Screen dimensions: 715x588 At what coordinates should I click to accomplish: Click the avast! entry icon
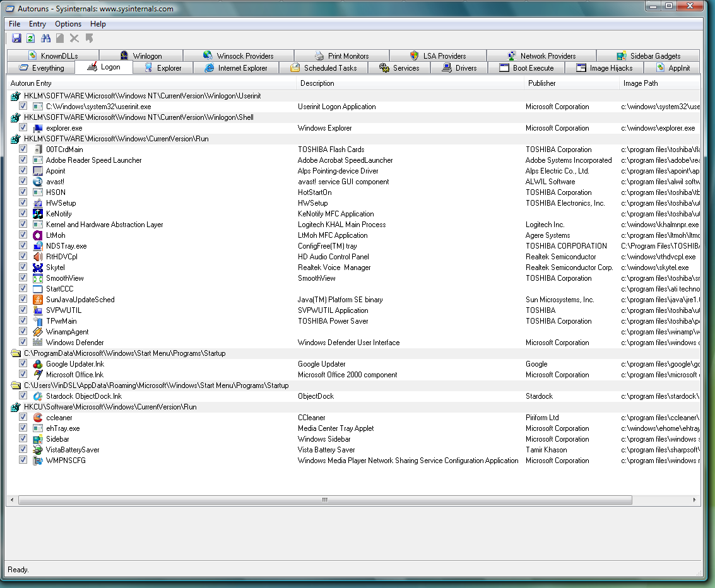pyautogui.click(x=38, y=182)
